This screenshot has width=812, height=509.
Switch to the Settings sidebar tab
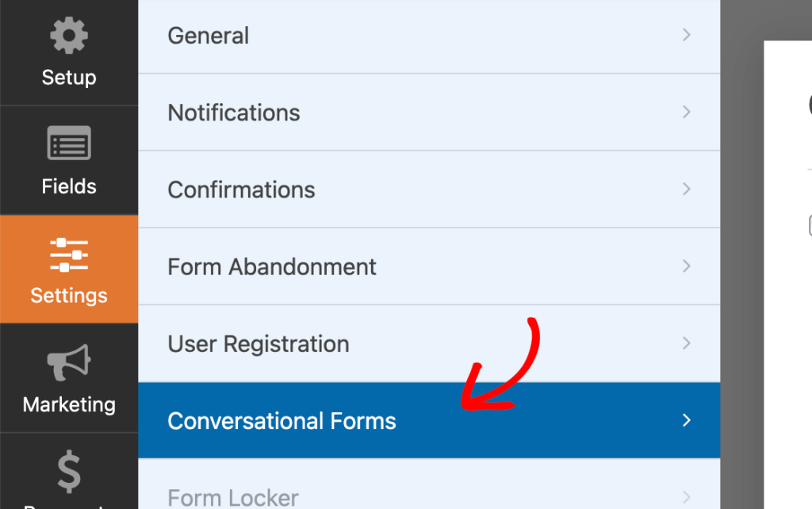69,270
